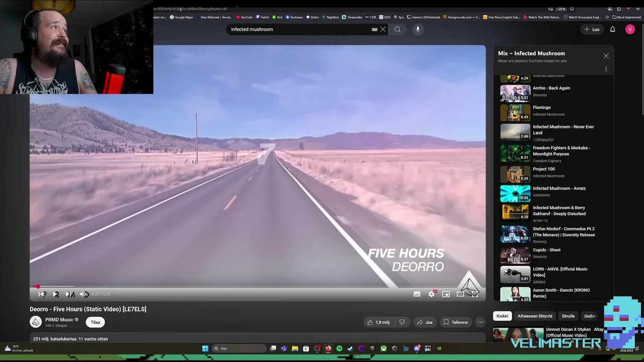Viewport: 644px width, 362px height.
Task: Open Firefox from taskbar
Action: coord(328,348)
